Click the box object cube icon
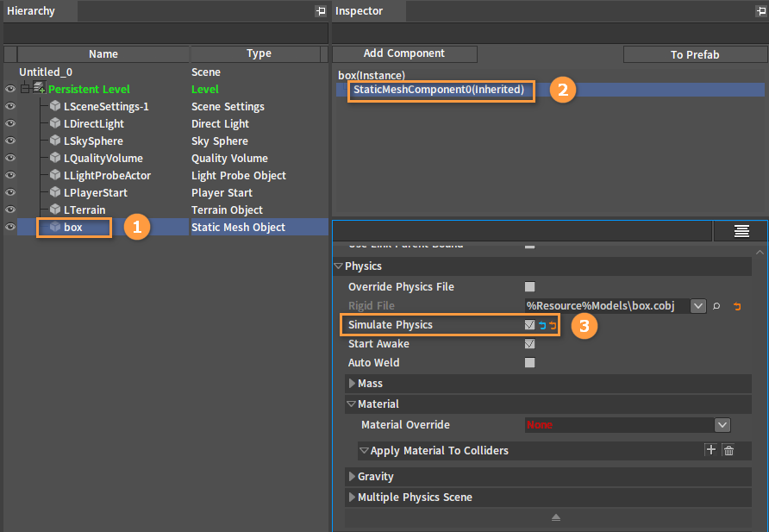The height and width of the screenshot is (532, 769). pos(55,227)
